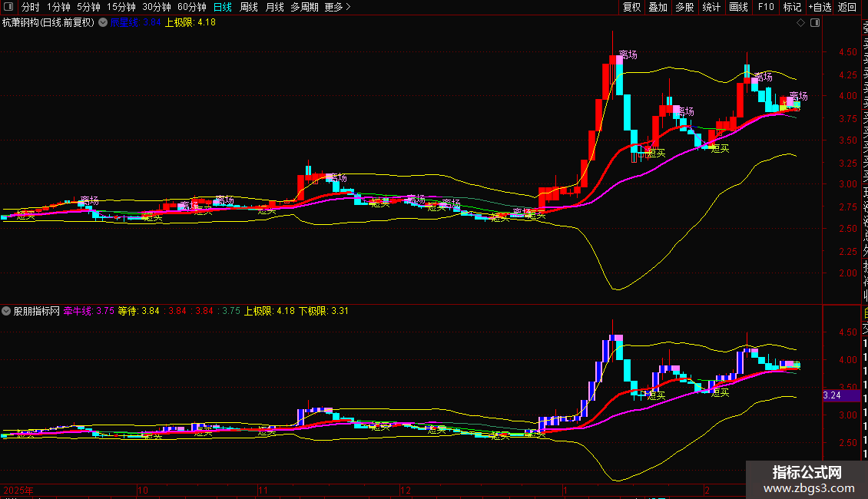
Task: Expand the 股朋指标网 indicator dropdown arrow
Action: coord(6,311)
